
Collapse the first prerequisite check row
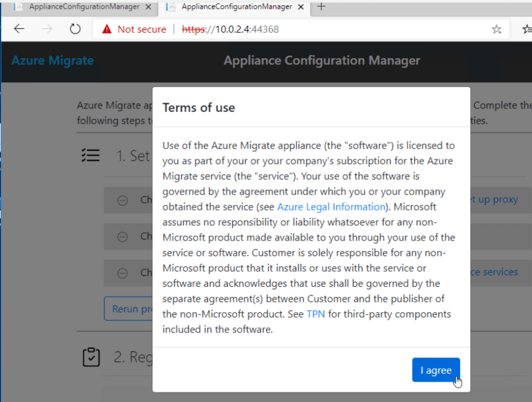pyautogui.click(x=123, y=200)
